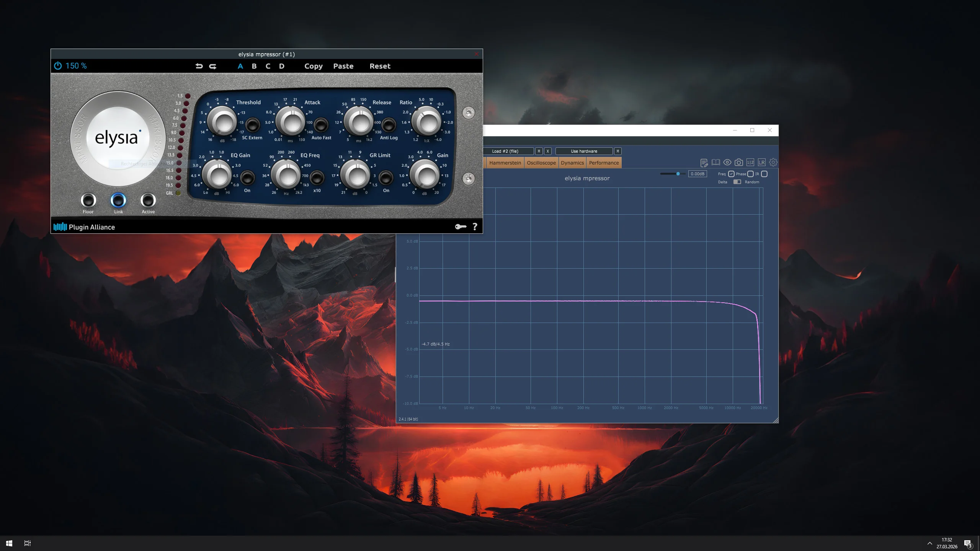Open Windows Start menu
This screenshot has width=980, height=551.
[x=9, y=543]
